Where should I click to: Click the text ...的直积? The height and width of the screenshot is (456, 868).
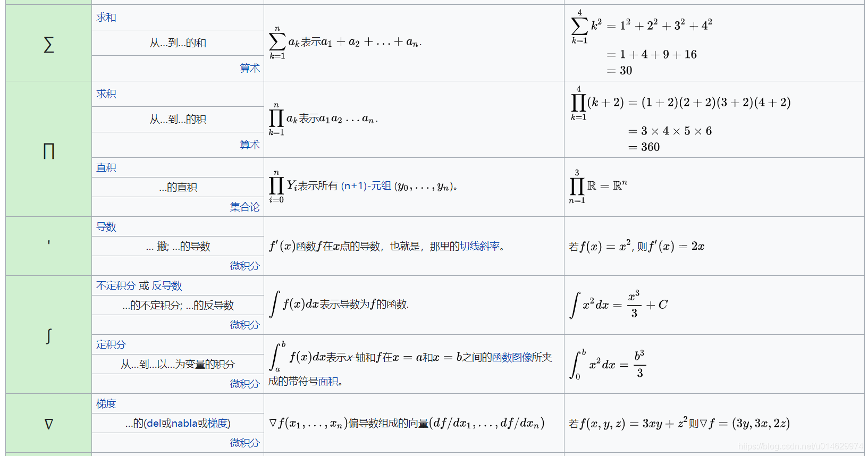[x=178, y=187]
